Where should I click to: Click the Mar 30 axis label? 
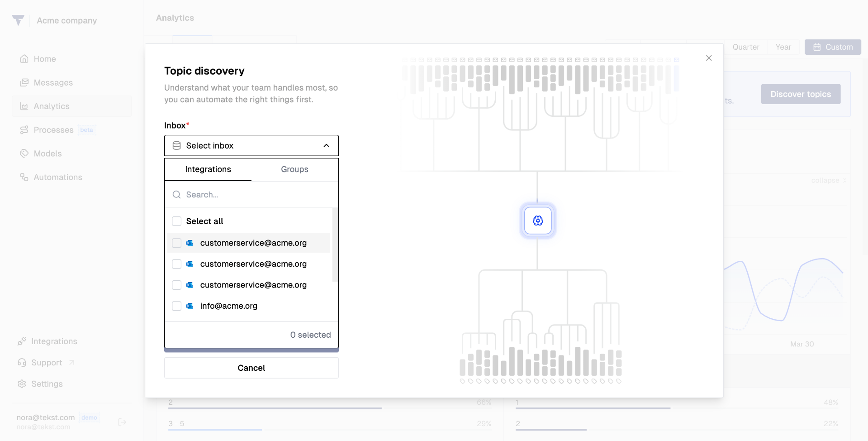click(x=802, y=344)
